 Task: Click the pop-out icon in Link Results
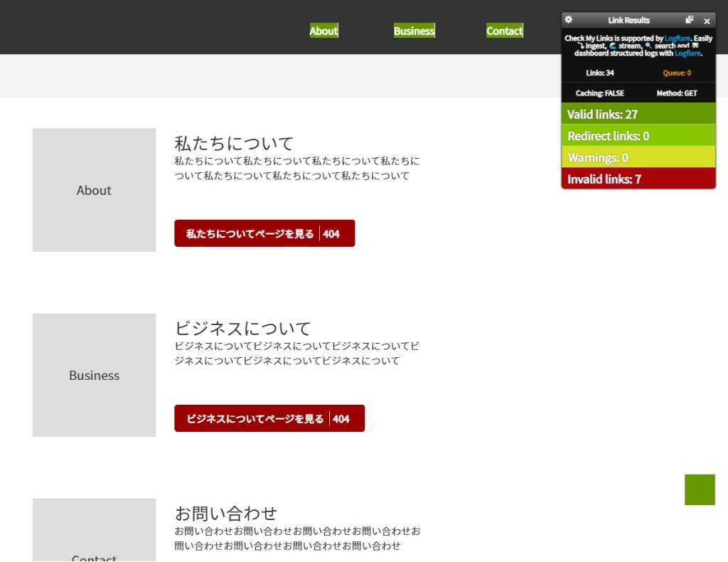pyautogui.click(x=689, y=20)
